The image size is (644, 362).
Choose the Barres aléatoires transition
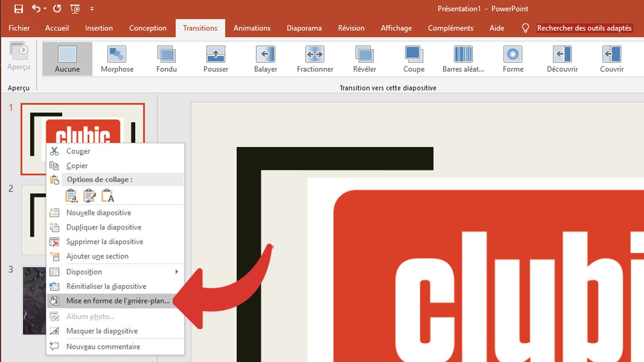tap(463, 58)
